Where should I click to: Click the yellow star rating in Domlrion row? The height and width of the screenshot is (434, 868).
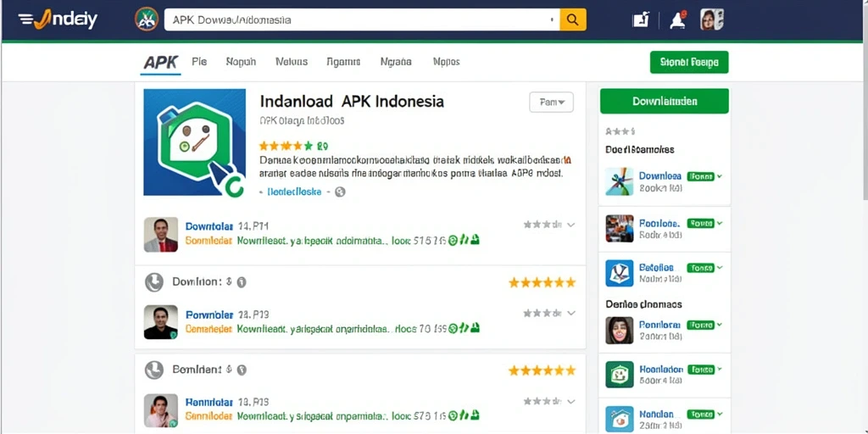[542, 283]
